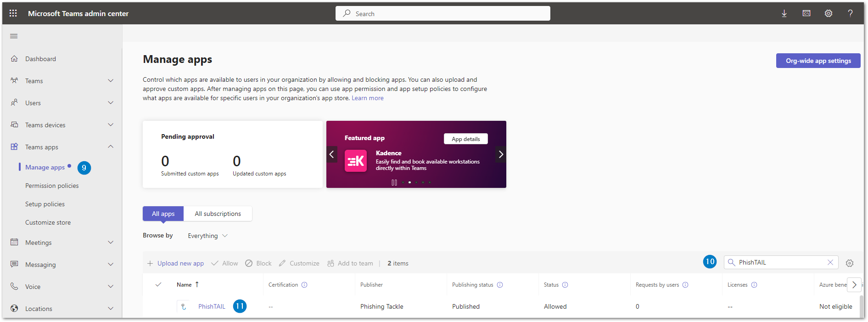Image resolution: width=868 pixels, height=322 pixels.
Task: Expand the Locations chevron
Action: 111,308
